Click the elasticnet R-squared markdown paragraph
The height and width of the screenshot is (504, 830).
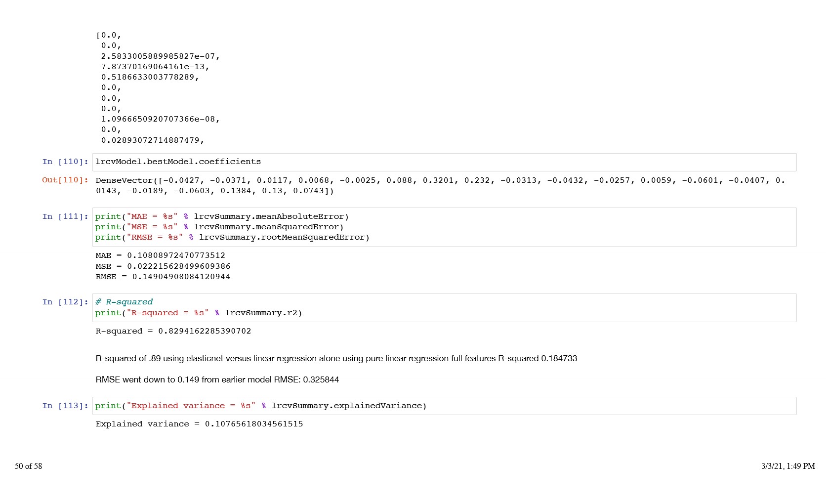(336, 359)
